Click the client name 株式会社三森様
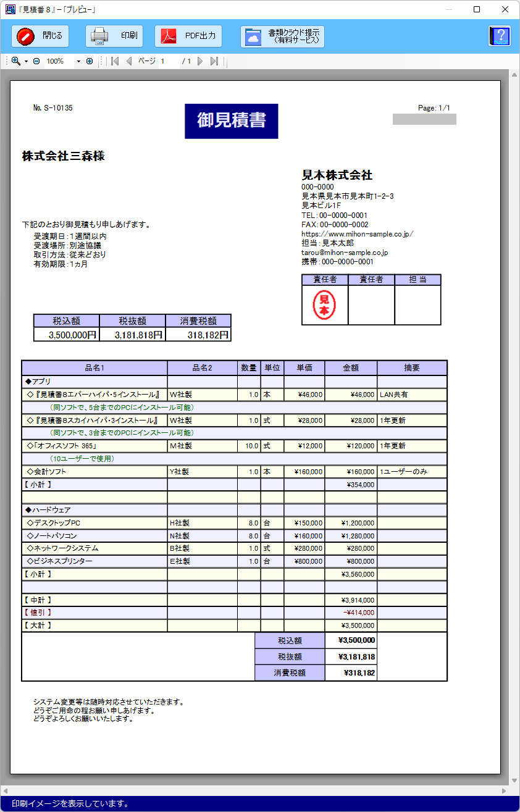Image resolution: width=520 pixels, height=812 pixels. tap(64, 156)
